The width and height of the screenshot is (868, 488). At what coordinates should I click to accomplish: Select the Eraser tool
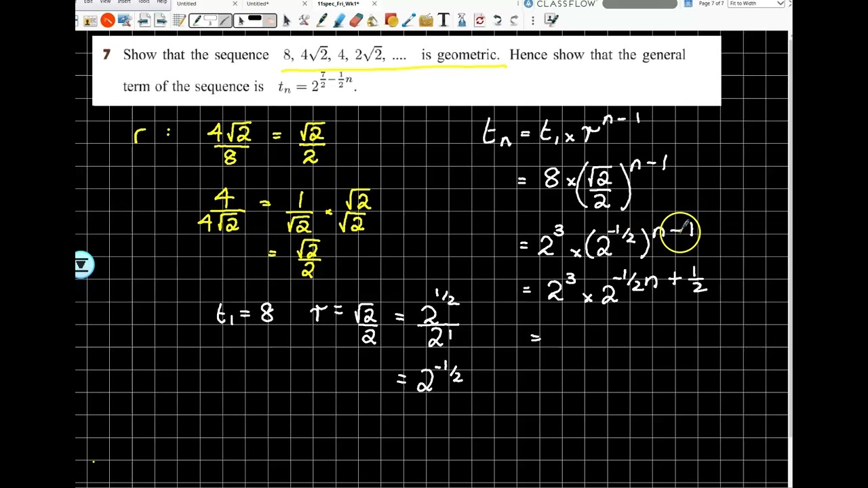pos(356,21)
